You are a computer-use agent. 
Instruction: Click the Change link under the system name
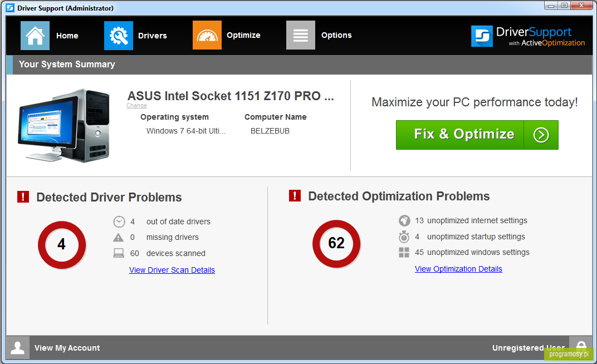pyautogui.click(x=136, y=105)
